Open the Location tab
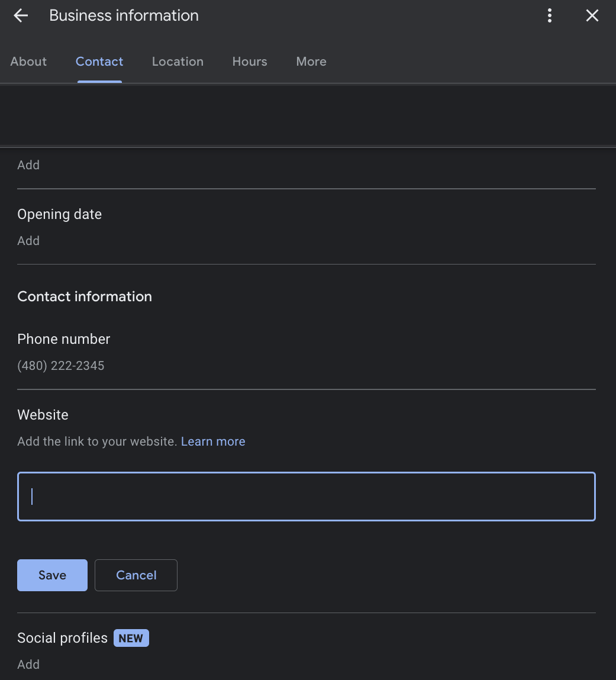This screenshot has width=616, height=680. click(x=178, y=62)
